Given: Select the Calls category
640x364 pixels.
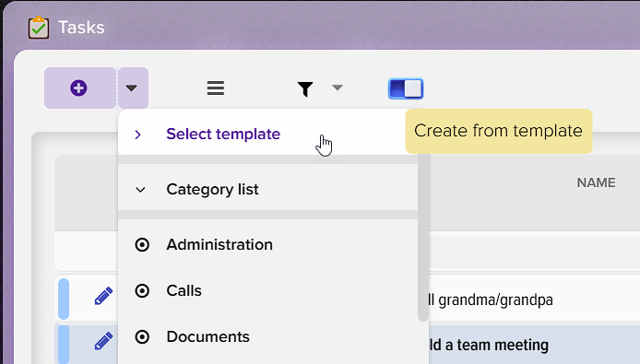Looking at the screenshot, I should pos(267,290).
